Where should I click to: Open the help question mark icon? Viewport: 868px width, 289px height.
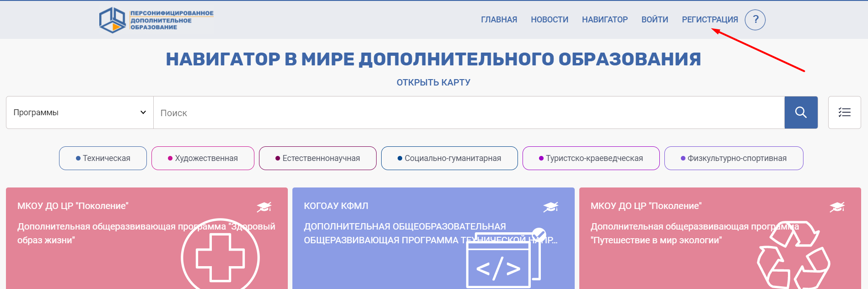[x=755, y=20]
